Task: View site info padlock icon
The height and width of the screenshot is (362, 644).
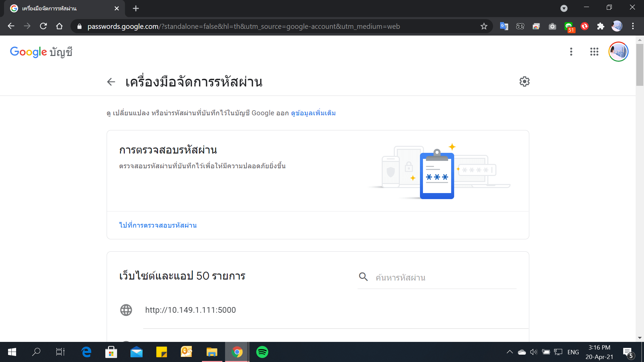Action: (79, 26)
